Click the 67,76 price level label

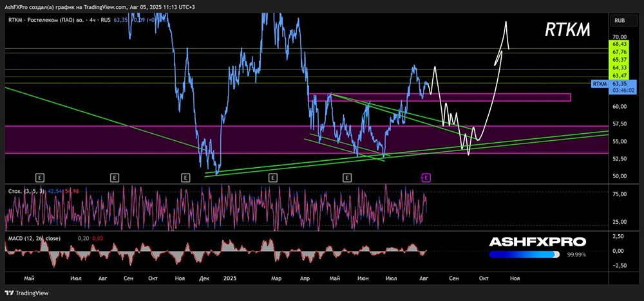tap(619, 51)
